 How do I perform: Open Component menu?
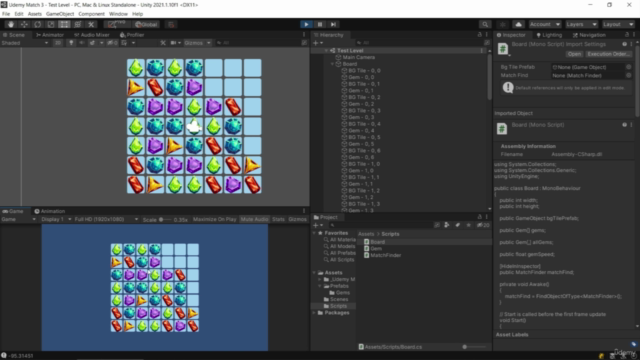[x=91, y=14]
